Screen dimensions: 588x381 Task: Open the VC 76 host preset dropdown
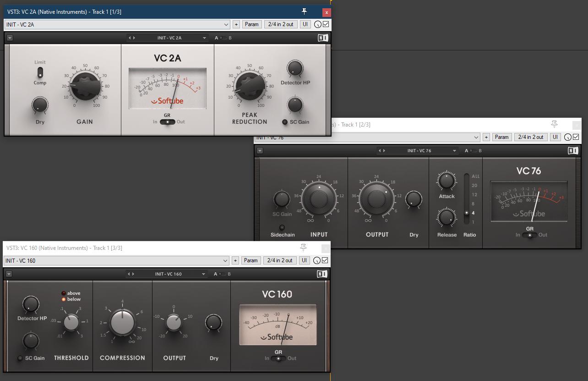[476, 137]
